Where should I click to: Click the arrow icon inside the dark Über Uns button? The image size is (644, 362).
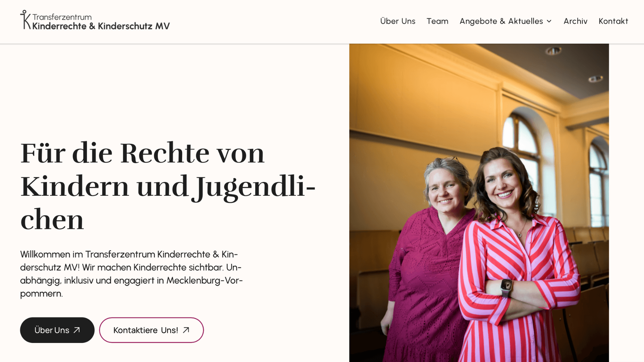(77, 330)
